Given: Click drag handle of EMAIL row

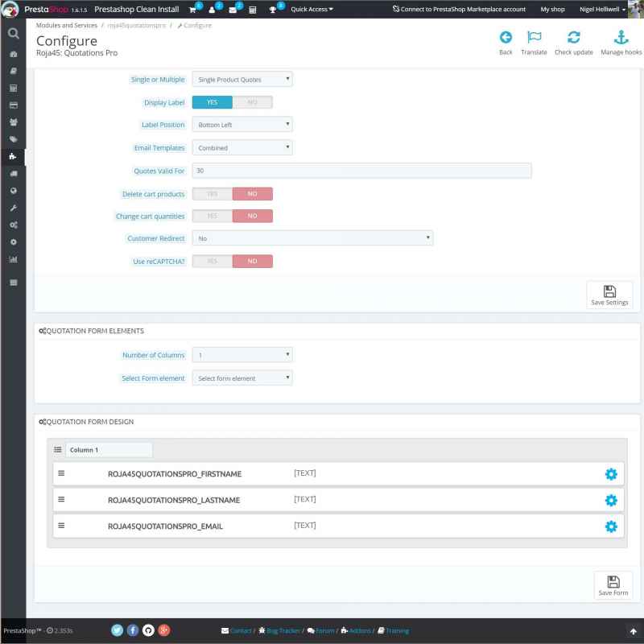Looking at the screenshot, I should 61,526.
